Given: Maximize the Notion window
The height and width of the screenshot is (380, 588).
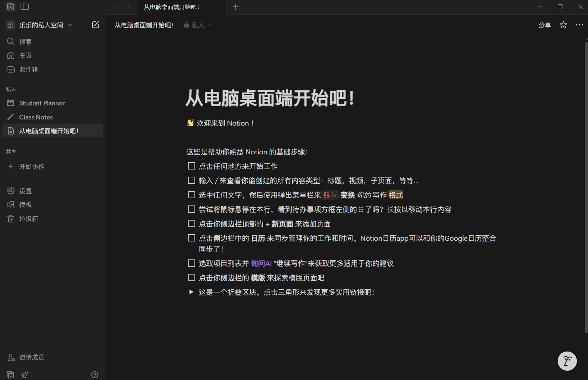Looking at the screenshot, I should [560, 7].
